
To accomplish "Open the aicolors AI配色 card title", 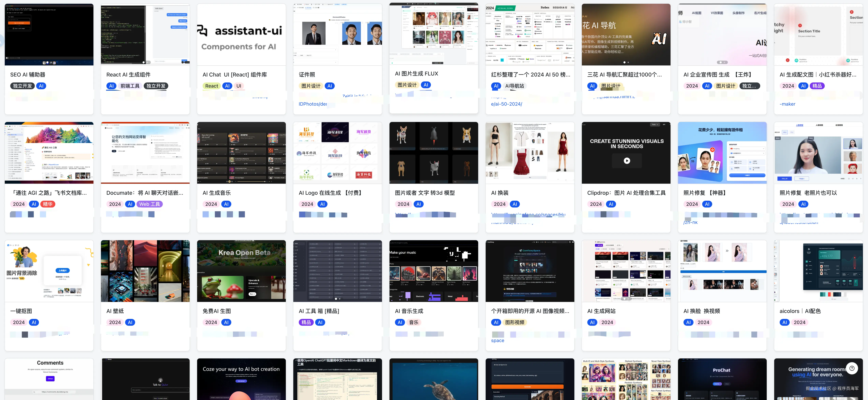I will (x=800, y=311).
